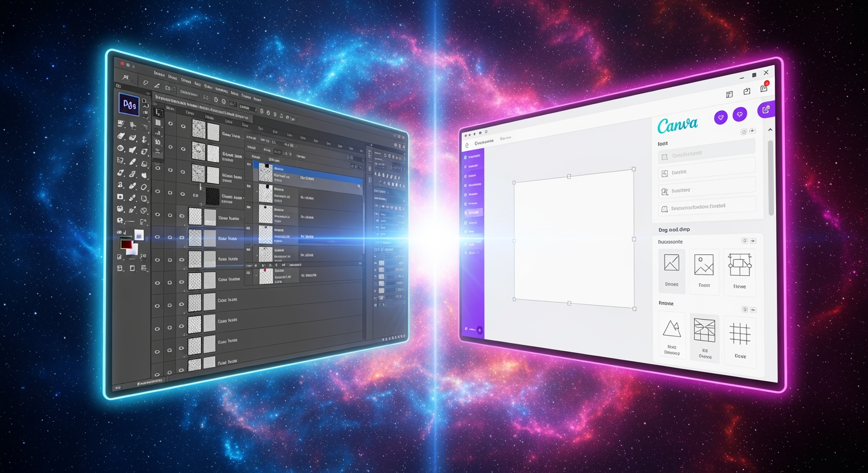Click the circular avatar at the purple sidebar's bottom
Viewport: 868px width, 473px height.
[x=480, y=331]
